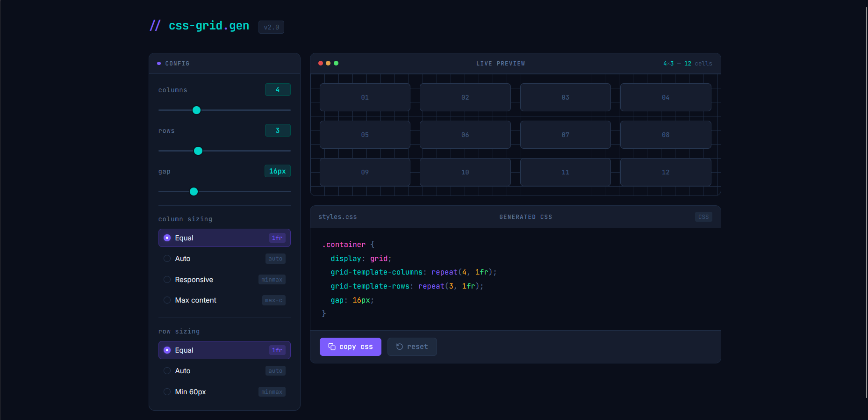The width and height of the screenshot is (868, 420).
Task: Click the red window dot in Live Preview
Action: [x=321, y=63]
